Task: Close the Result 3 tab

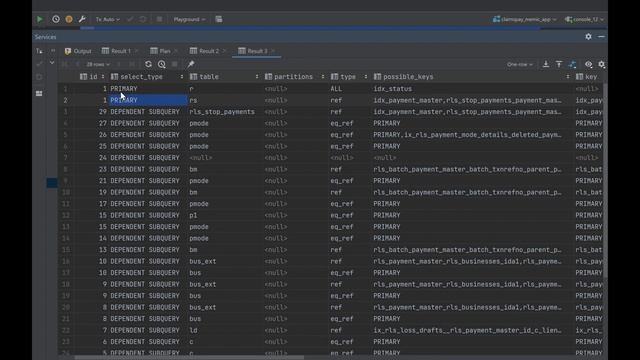Action: (273, 51)
